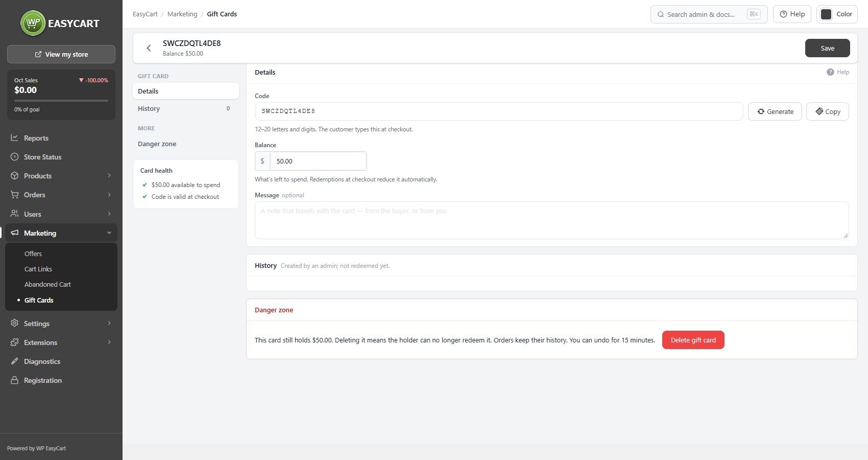Viewport: 868px width, 460px height.
Task: Click the search magnifier icon
Action: click(661, 14)
